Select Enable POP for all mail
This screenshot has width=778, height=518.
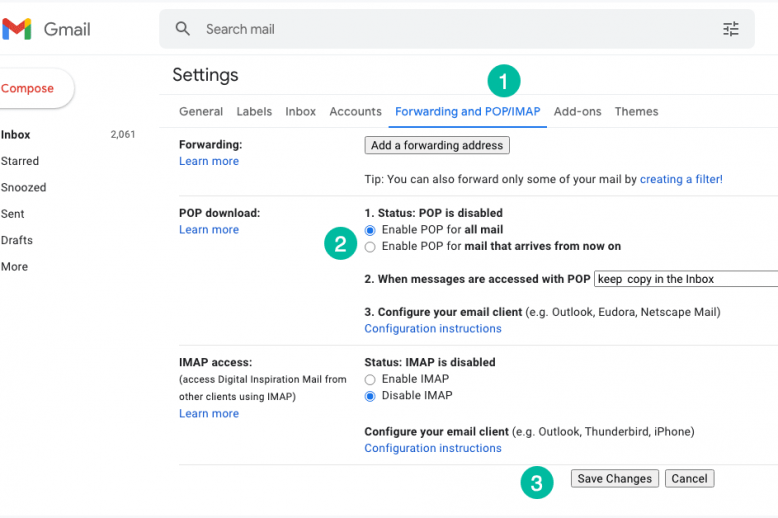click(x=371, y=230)
